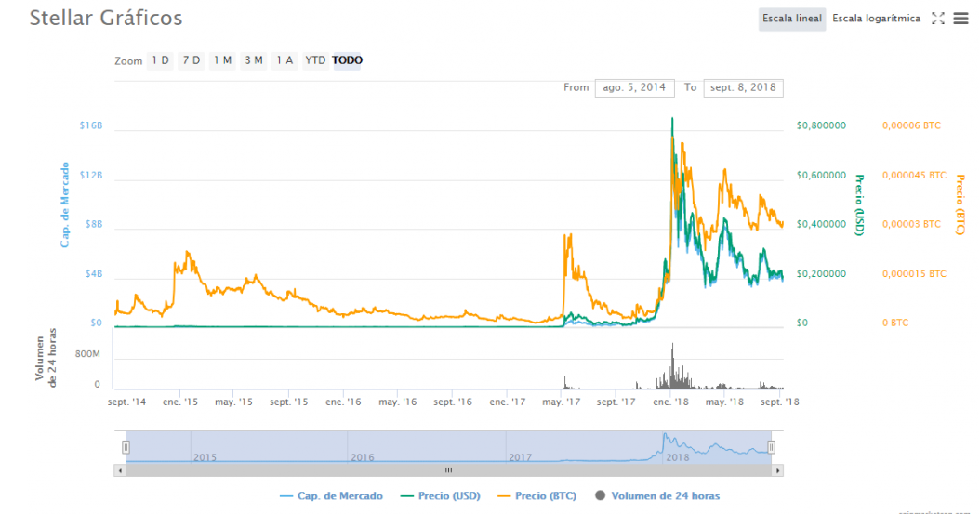Click the $0,400000 axis label

click(821, 224)
